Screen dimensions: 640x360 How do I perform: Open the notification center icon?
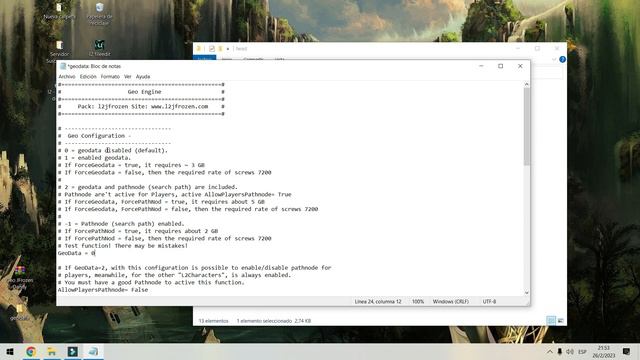pos(627,352)
